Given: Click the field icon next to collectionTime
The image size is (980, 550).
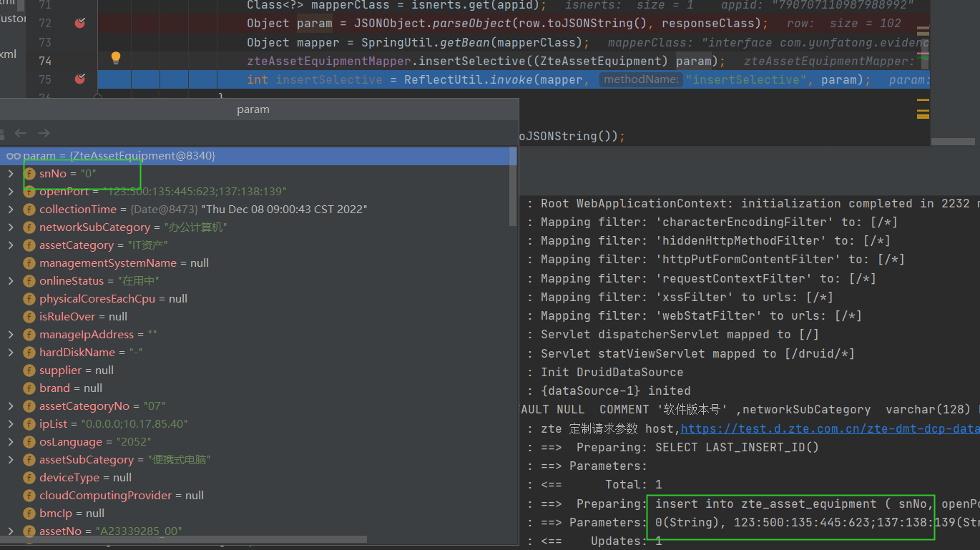Looking at the screenshot, I should click(29, 210).
